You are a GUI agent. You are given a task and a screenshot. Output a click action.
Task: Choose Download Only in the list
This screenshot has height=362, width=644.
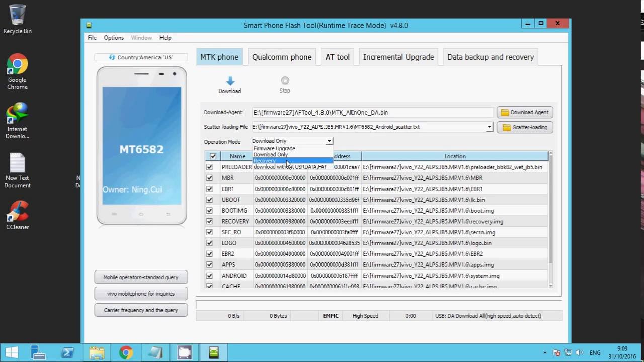pos(292,155)
